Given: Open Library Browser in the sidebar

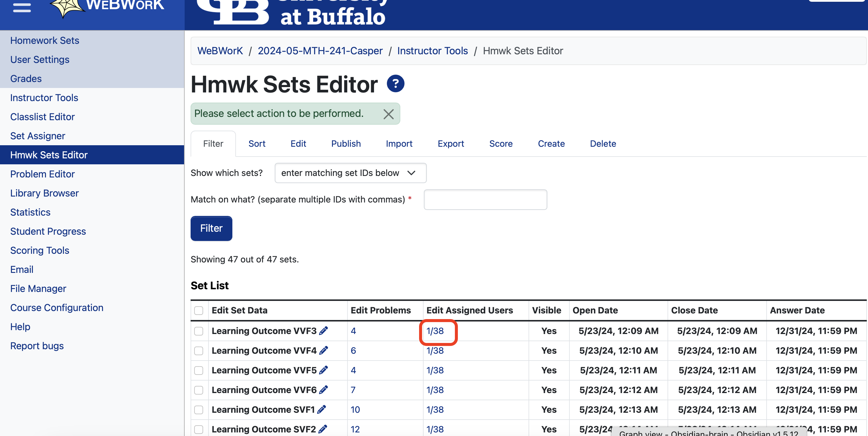Looking at the screenshot, I should click(x=44, y=193).
